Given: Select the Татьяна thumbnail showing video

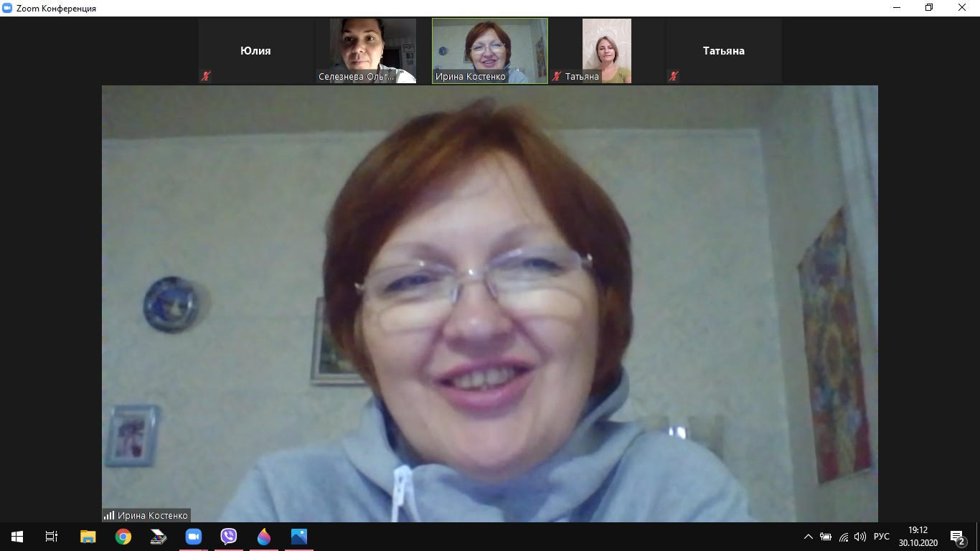Looking at the screenshot, I should [607, 51].
